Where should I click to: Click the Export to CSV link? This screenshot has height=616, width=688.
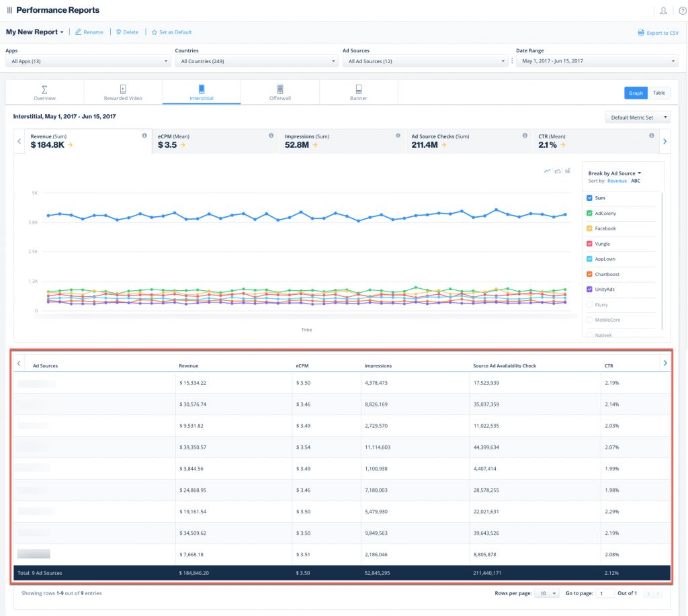657,32
